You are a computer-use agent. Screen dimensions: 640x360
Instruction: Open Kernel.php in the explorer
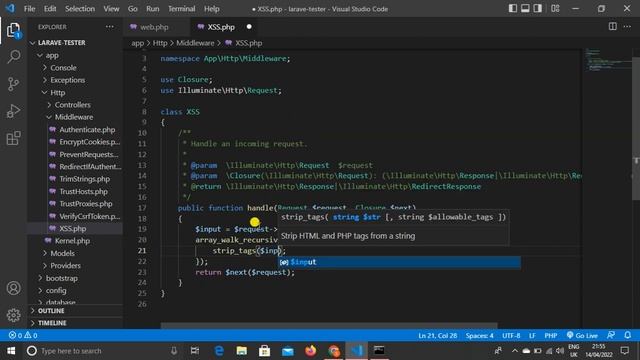click(72, 241)
